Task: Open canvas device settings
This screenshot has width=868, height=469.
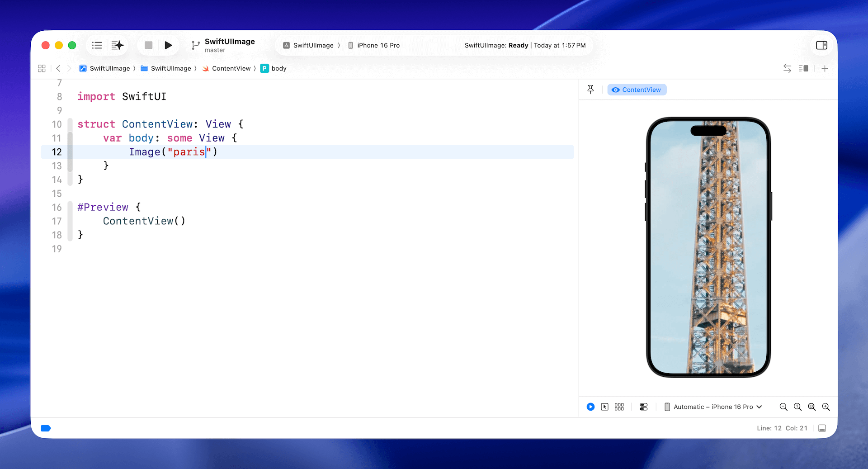Action: click(644, 407)
